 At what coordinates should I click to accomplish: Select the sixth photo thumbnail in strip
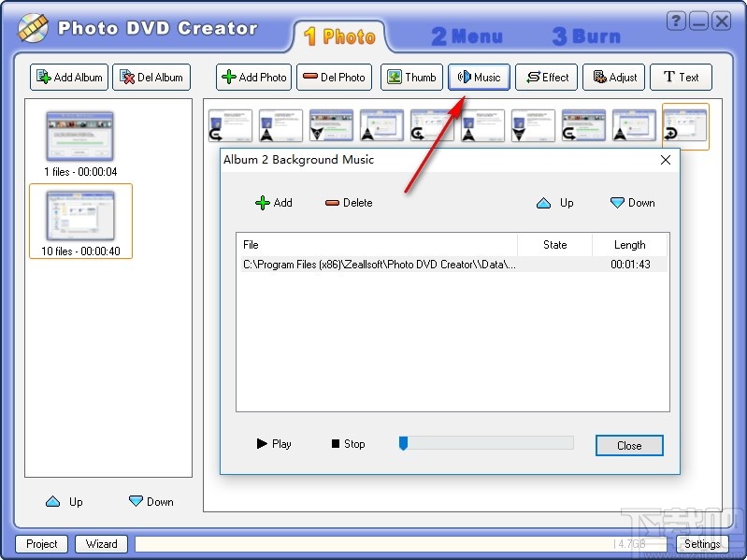point(482,125)
